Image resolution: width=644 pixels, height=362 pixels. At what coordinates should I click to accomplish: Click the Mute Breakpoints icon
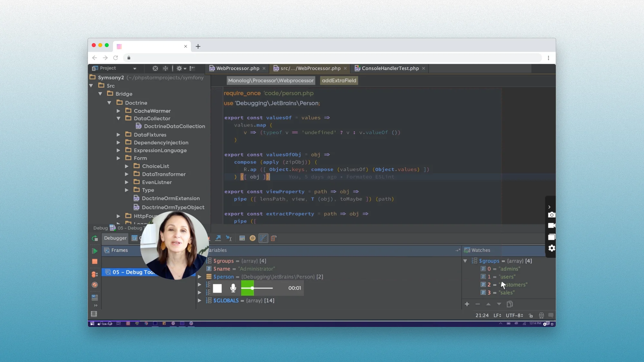[x=95, y=285]
